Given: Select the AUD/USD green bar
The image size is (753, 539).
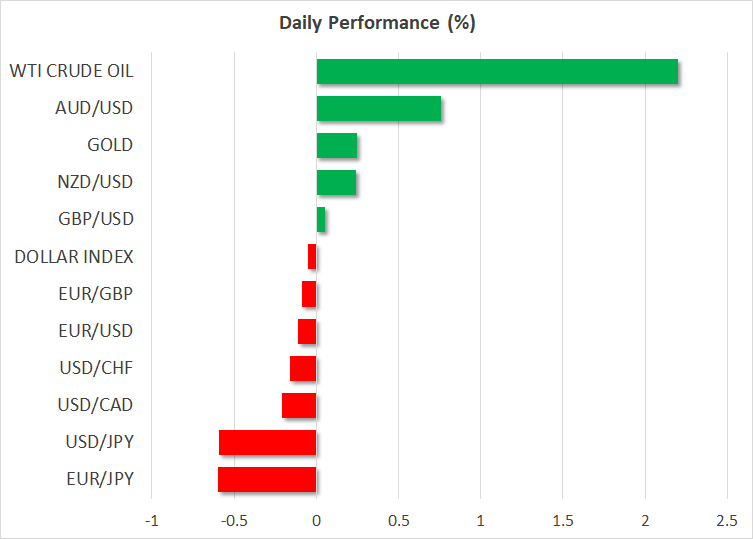Looking at the screenshot, I should click(x=379, y=109).
